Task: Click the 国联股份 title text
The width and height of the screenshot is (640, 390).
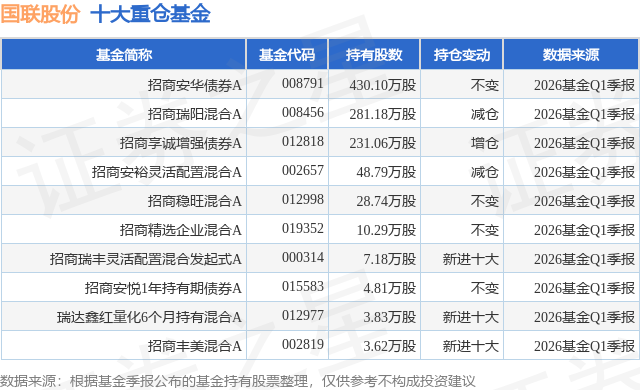Action: [x=40, y=14]
